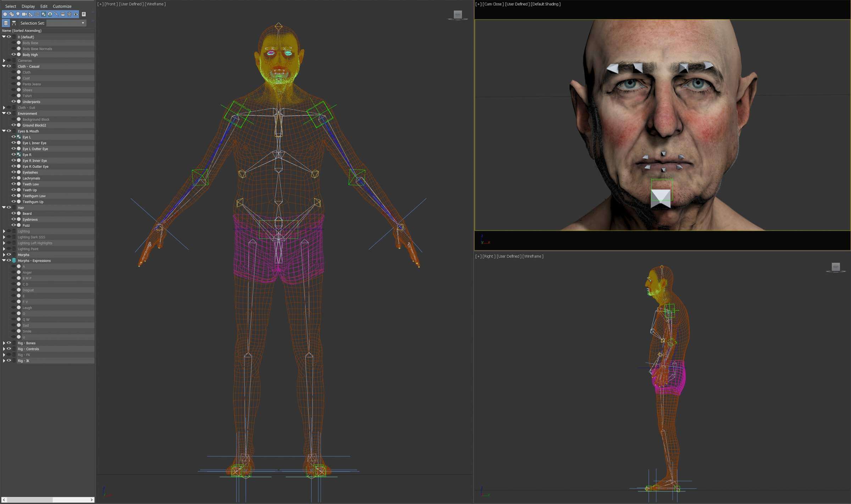Open the Display menu
Image resolution: width=851 pixels, height=504 pixels.
click(28, 6)
